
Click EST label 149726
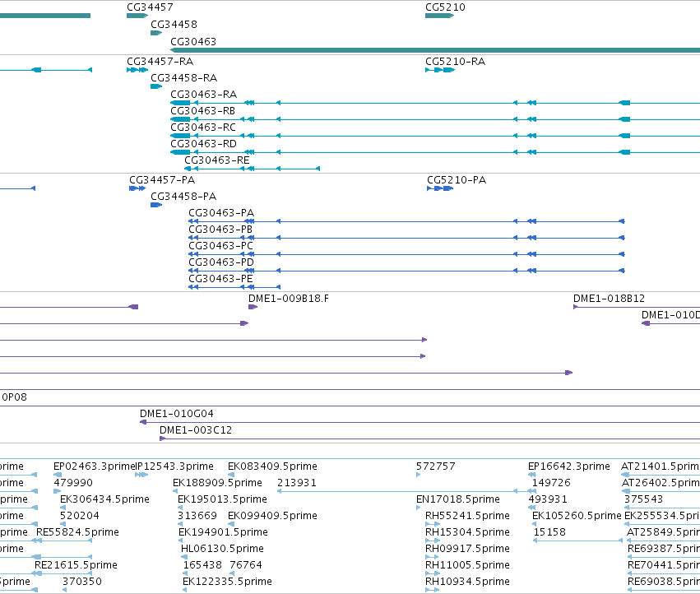click(x=551, y=483)
